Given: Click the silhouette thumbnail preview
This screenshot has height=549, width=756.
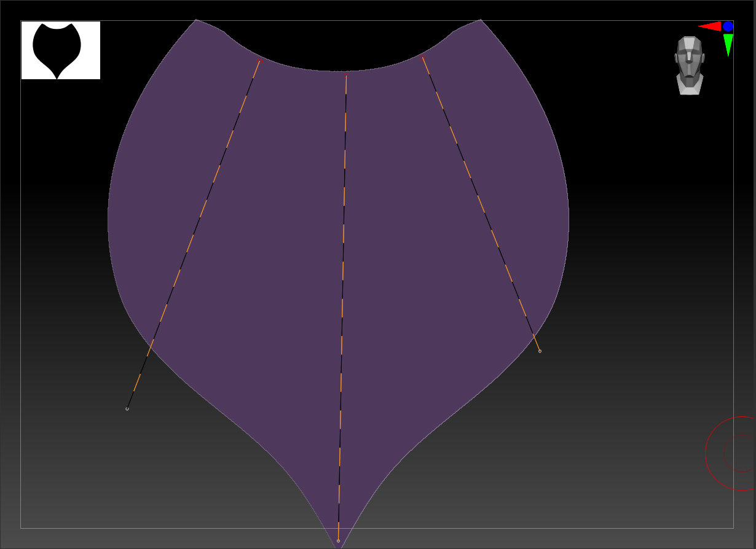Looking at the screenshot, I should pos(60,50).
